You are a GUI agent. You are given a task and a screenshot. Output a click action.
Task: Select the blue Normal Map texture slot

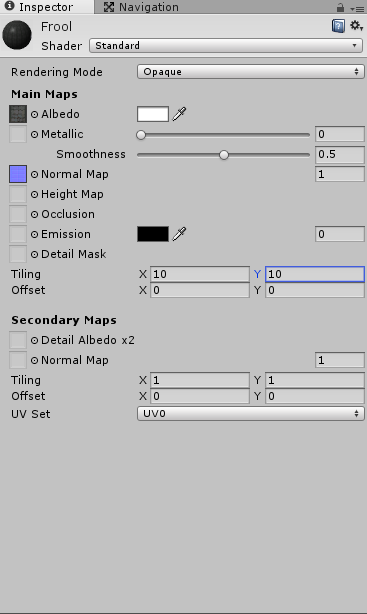click(x=18, y=174)
